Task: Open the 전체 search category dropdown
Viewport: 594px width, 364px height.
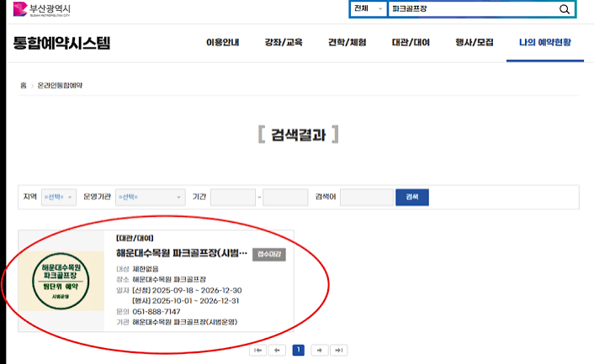Action: [x=368, y=8]
